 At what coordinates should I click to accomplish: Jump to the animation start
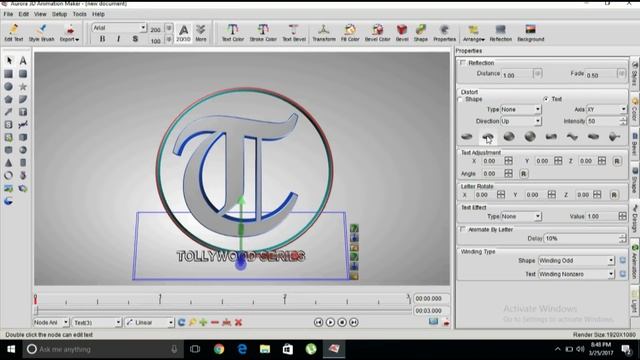point(318,322)
